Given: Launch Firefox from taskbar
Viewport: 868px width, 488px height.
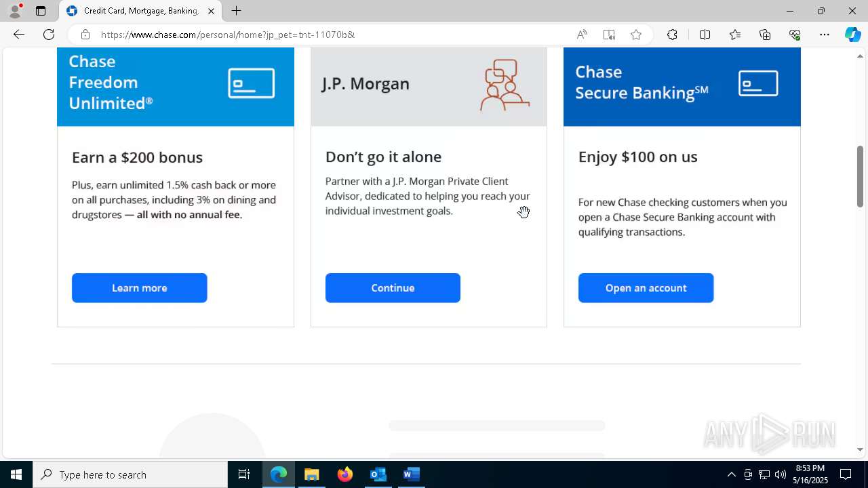Looking at the screenshot, I should click(345, 474).
